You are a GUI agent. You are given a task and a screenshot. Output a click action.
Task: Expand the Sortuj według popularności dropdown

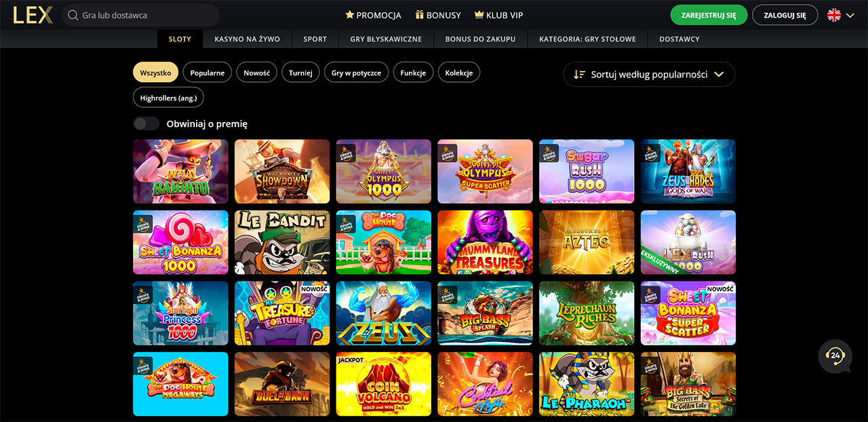pyautogui.click(x=649, y=75)
